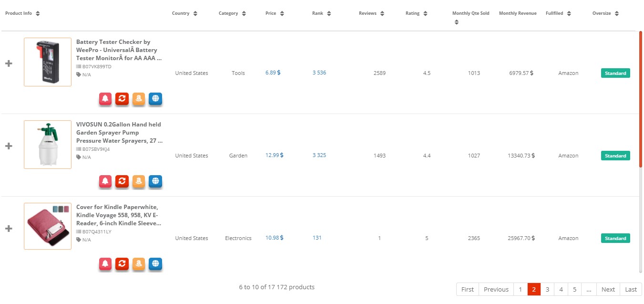Expand the Kindle cover product row

9,228
